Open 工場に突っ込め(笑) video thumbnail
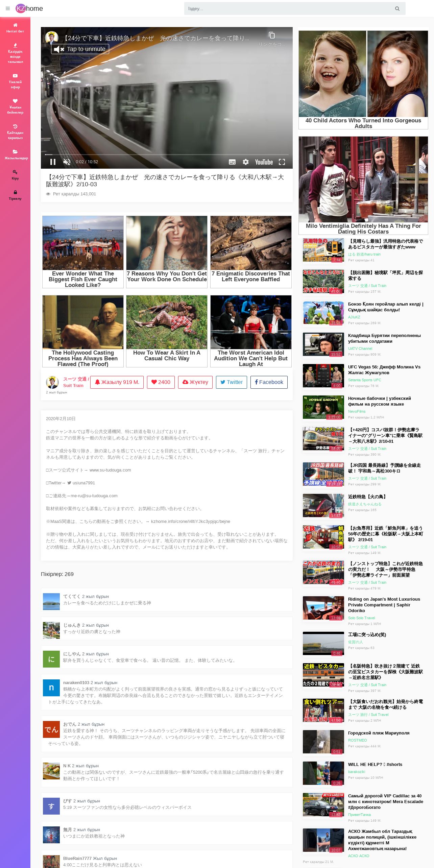Image resolution: width=434 pixels, height=868 pixels. (x=323, y=643)
